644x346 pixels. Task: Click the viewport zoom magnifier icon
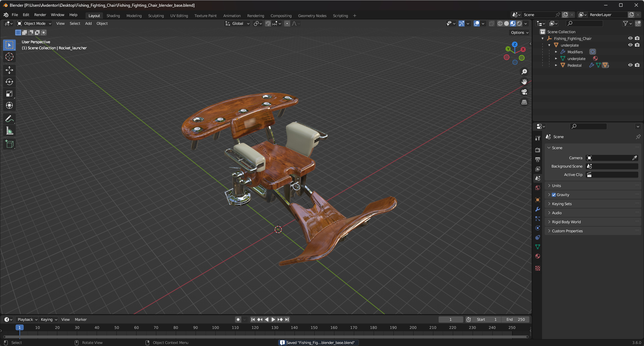click(524, 72)
